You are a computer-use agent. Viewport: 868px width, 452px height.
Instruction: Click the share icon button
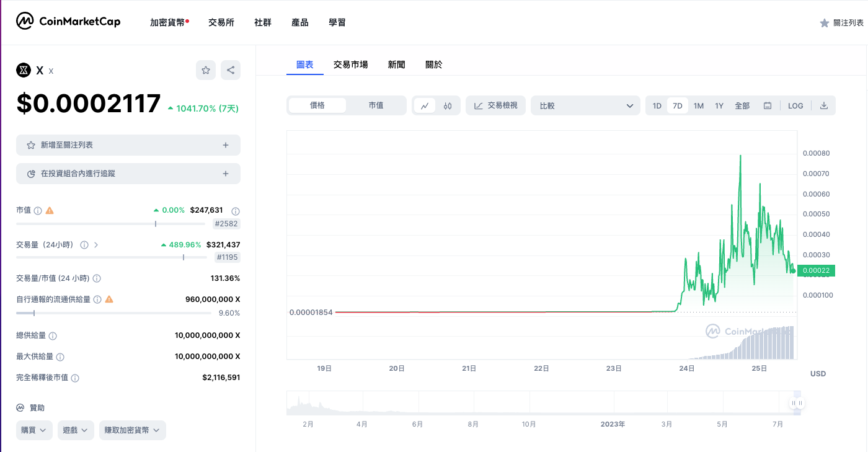pyautogui.click(x=231, y=70)
